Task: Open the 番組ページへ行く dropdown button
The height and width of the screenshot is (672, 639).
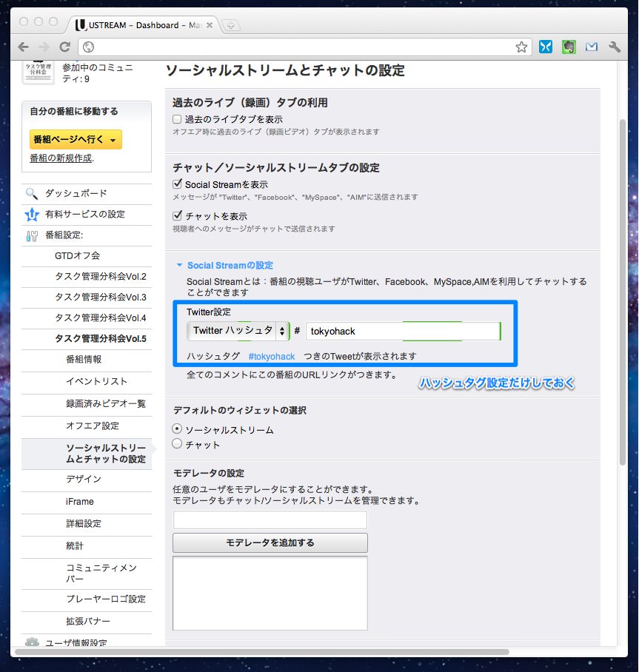Action: [x=76, y=140]
